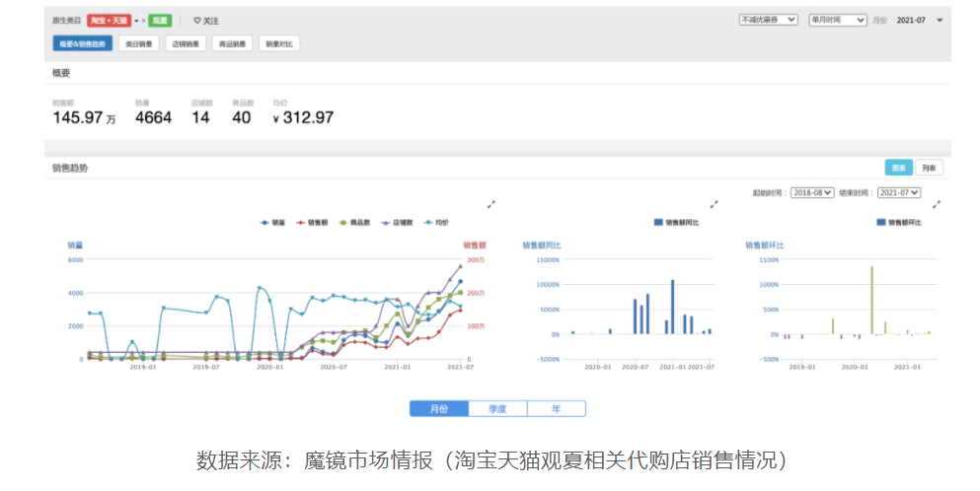This screenshot has width=980, height=491.
Task: Expand the sales trend line chart fullscreen
Action: click(x=490, y=204)
